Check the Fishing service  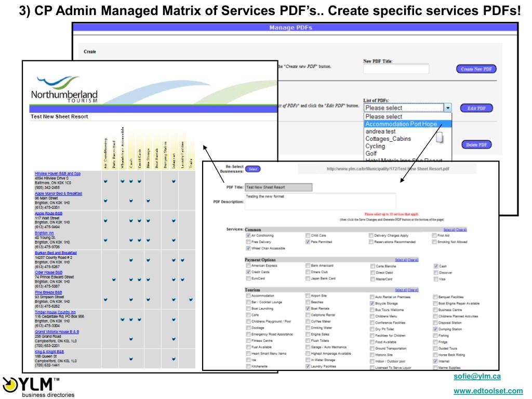tap(435, 336)
